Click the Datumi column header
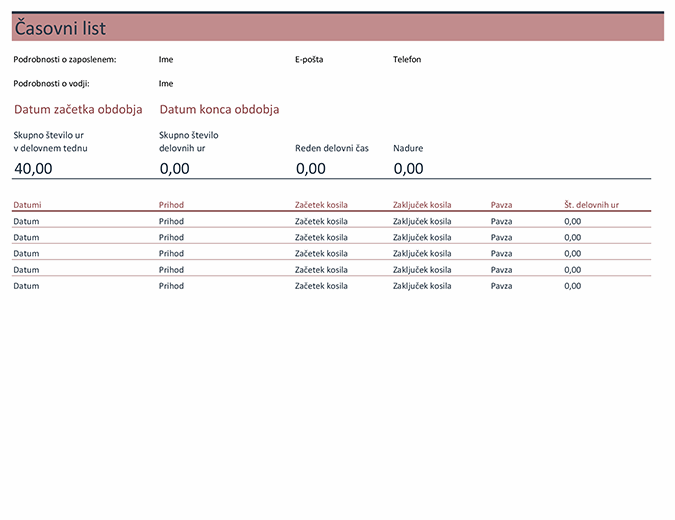 pos(28,205)
